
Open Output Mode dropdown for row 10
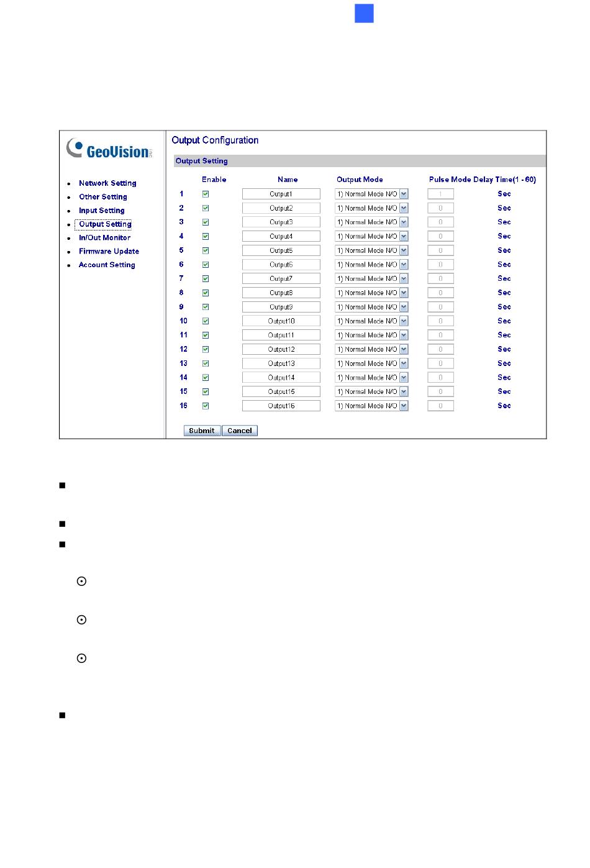(371, 322)
